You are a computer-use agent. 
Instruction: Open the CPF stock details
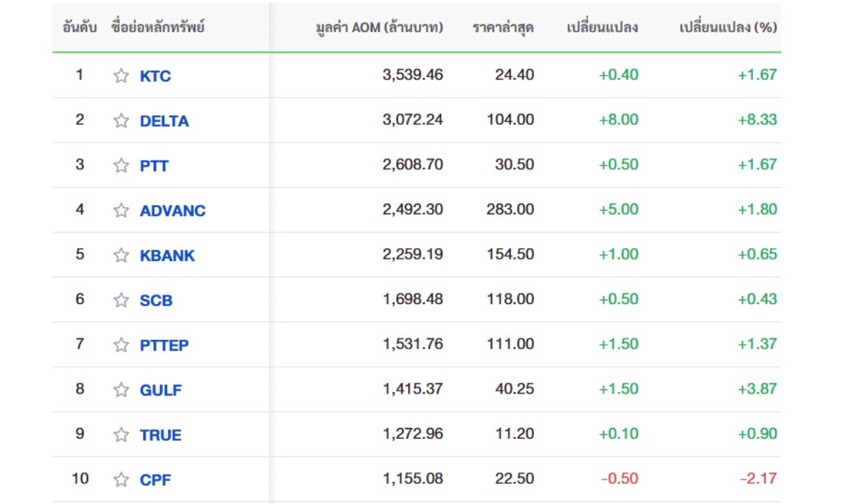pyautogui.click(x=156, y=480)
